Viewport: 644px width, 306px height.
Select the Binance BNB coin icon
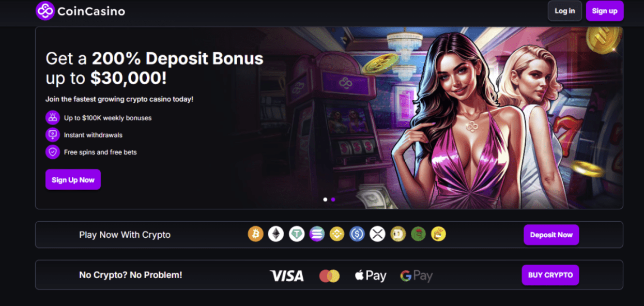click(337, 234)
